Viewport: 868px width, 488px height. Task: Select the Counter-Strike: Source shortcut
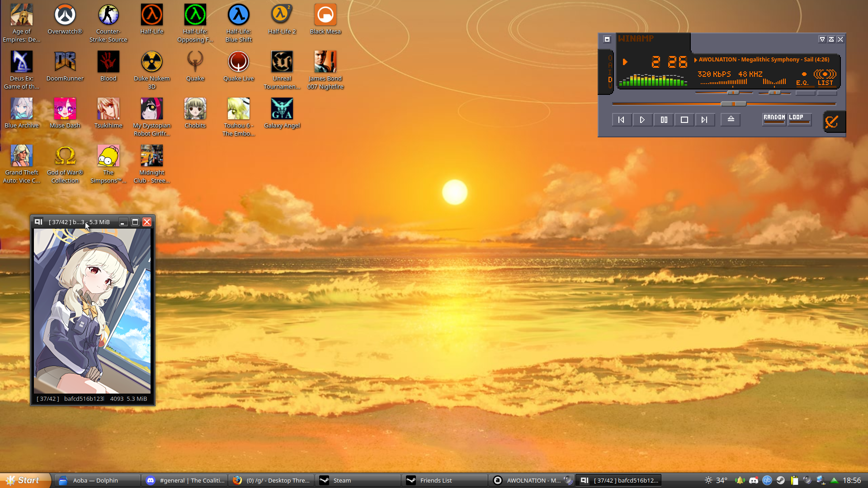tap(108, 23)
